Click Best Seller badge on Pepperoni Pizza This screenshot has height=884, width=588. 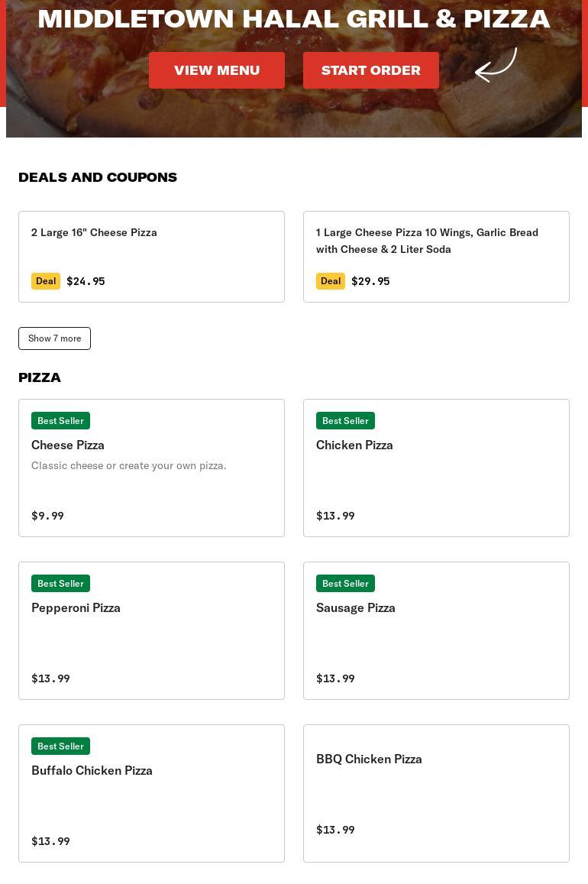click(60, 584)
